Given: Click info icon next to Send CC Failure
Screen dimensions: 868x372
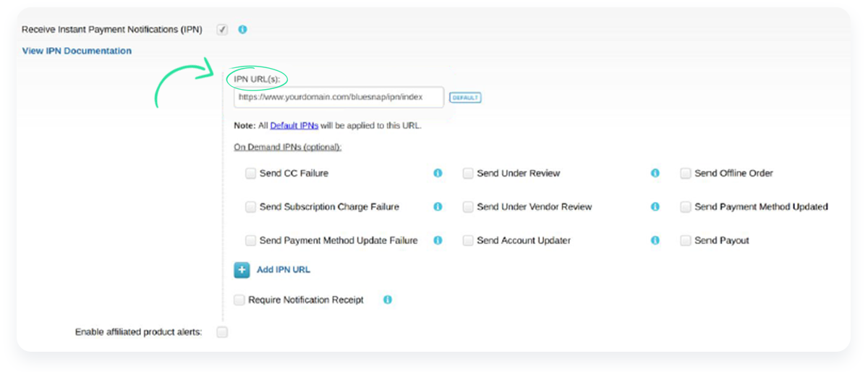Looking at the screenshot, I should (x=438, y=174).
